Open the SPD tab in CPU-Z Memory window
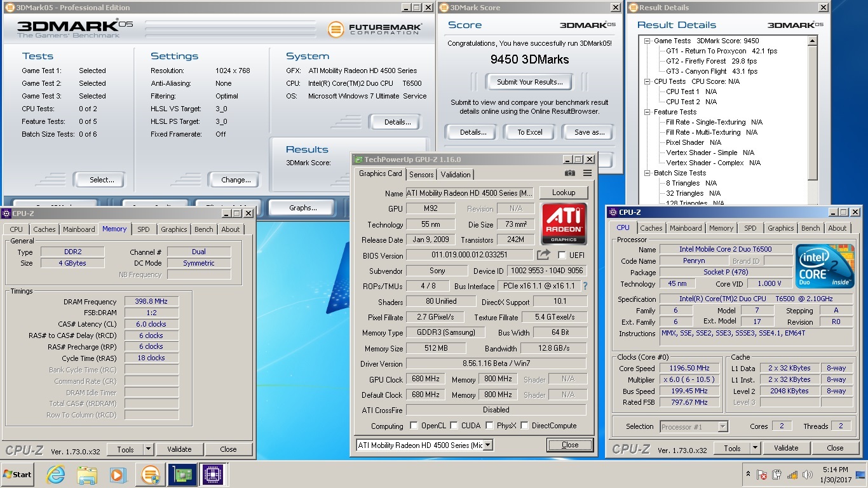 pyautogui.click(x=144, y=229)
